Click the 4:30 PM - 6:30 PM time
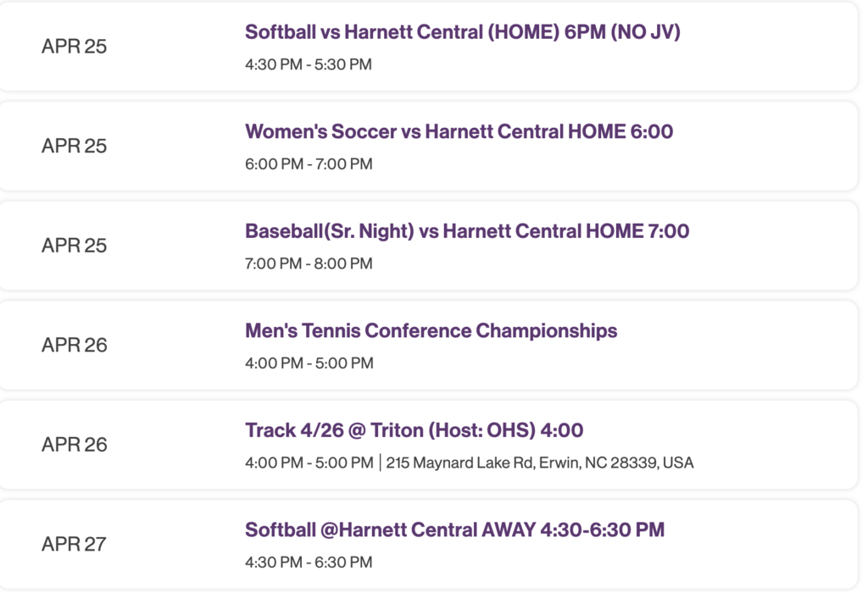 [309, 563]
